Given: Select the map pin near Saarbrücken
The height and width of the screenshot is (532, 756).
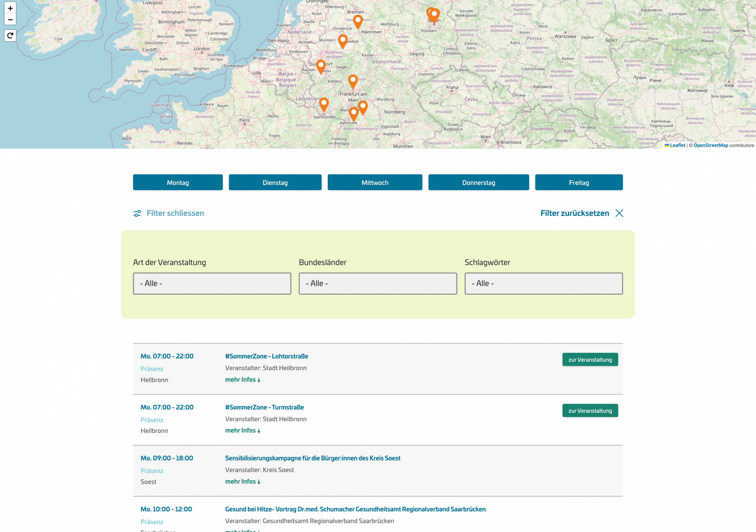Looking at the screenshot, I should [324, 104].
